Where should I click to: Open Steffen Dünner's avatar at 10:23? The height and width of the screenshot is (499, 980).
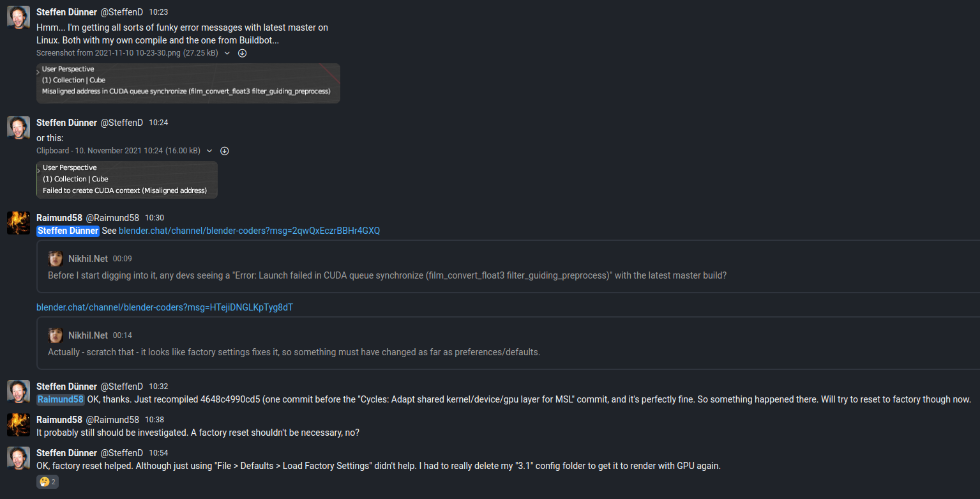(19, 17)
